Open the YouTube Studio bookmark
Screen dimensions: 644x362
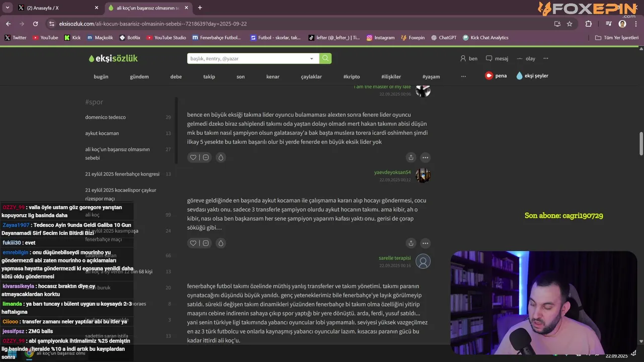coord(167,38)
